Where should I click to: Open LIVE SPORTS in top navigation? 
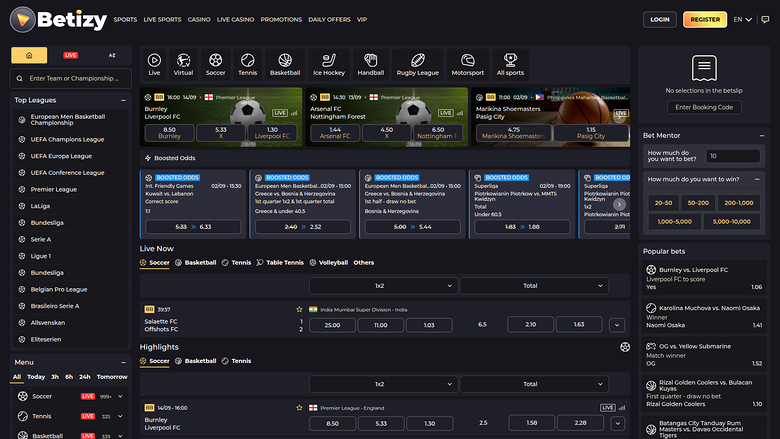click(162, 19)
